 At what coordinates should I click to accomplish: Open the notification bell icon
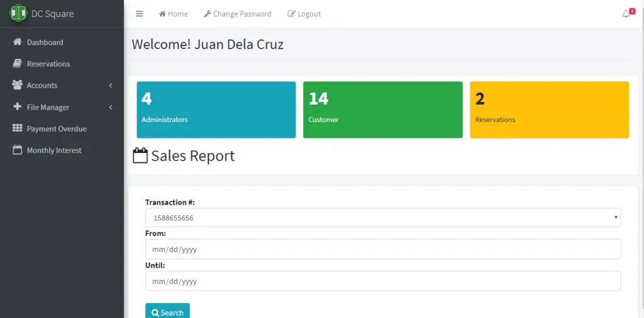626,14
